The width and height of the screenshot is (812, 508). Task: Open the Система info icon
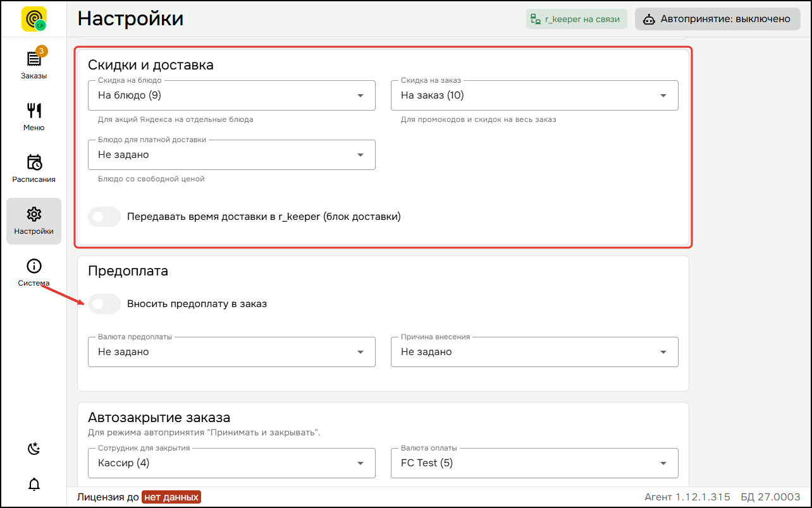point(34,266)
